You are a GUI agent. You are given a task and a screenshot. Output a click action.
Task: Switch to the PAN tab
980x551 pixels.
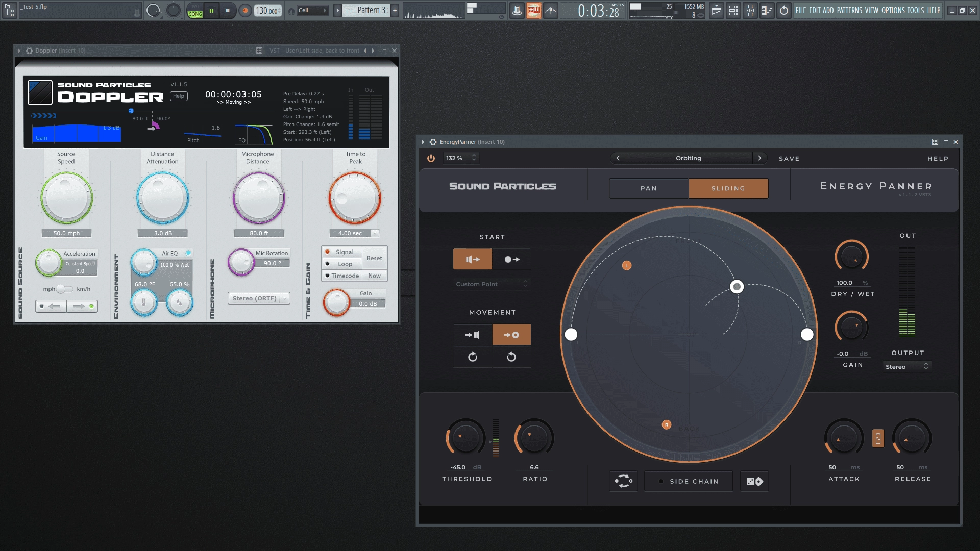(649, 188)
